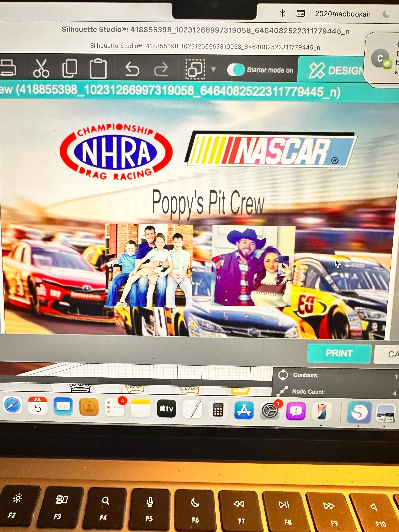Click the Paste clipboard icon
The height and width of the screenshot is (532, 399).
98,68
